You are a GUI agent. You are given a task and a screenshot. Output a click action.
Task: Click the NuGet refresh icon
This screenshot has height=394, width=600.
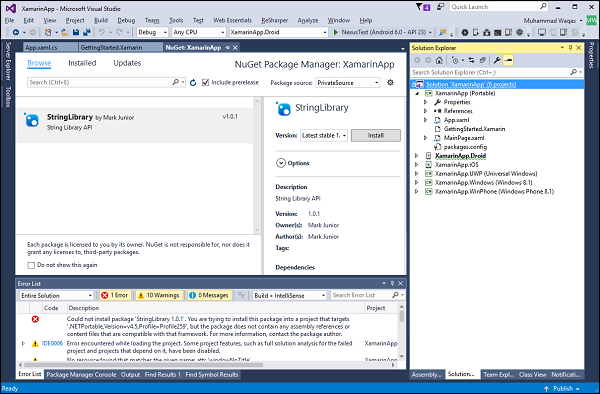(193, 83)
